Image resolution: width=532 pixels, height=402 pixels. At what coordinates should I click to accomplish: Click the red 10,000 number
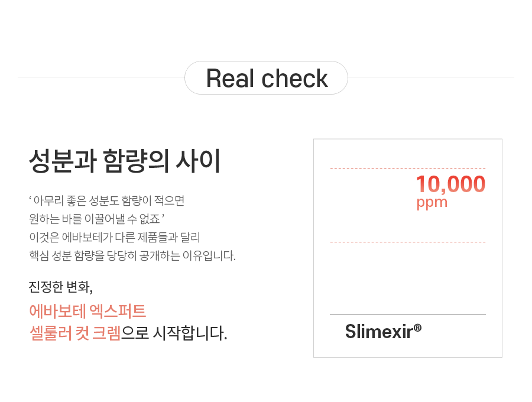coord(450,184)
